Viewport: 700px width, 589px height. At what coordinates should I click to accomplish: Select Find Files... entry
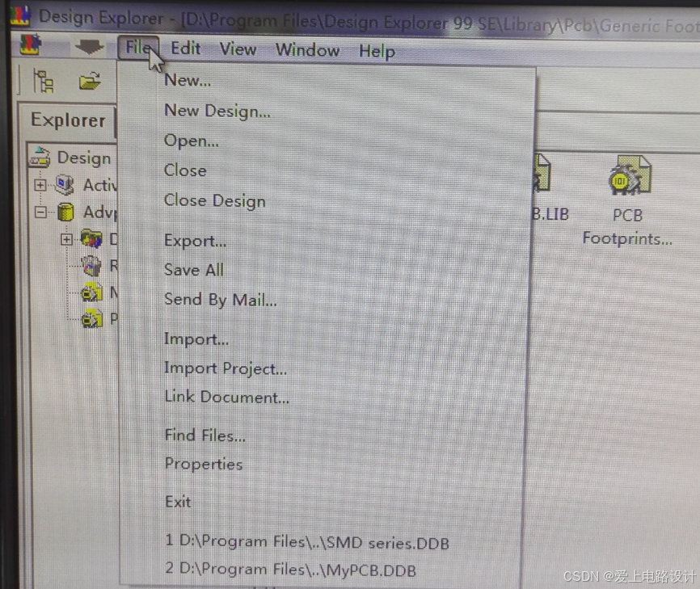click(205, 435)
